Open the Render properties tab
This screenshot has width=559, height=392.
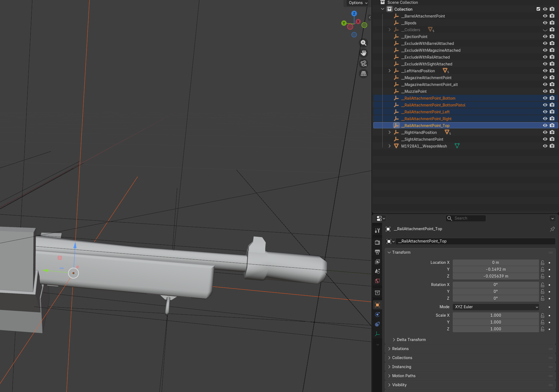pyautogui.click(x=377, y=242)
